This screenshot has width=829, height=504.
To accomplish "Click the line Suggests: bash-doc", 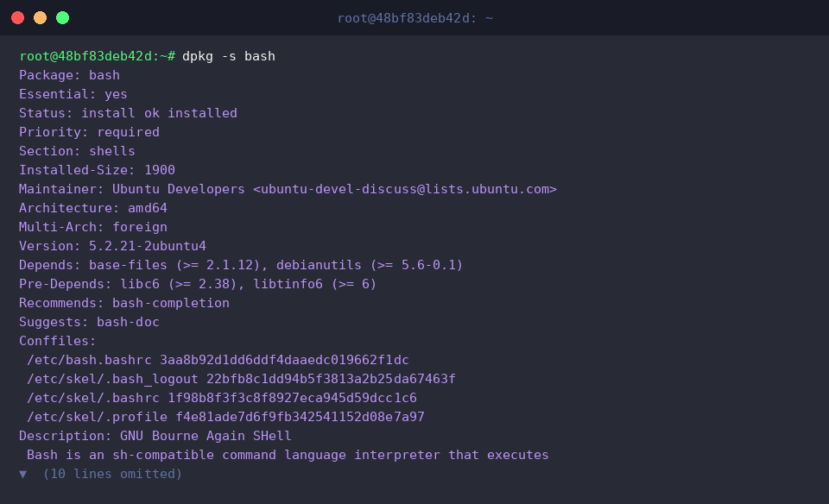I will [89, 322].
